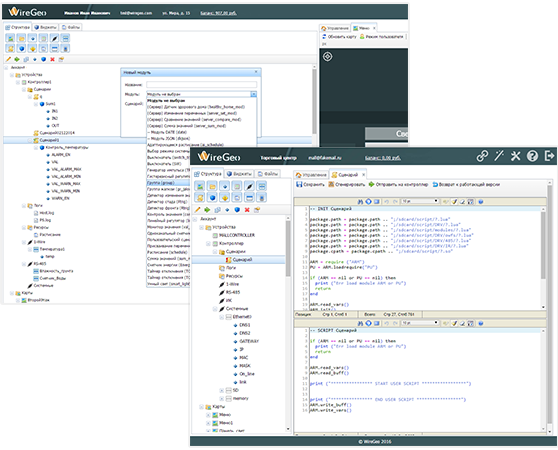The image size is (558, 450).
Task: Click the map picture palette icon in front window
Action: tap(200, 186)
